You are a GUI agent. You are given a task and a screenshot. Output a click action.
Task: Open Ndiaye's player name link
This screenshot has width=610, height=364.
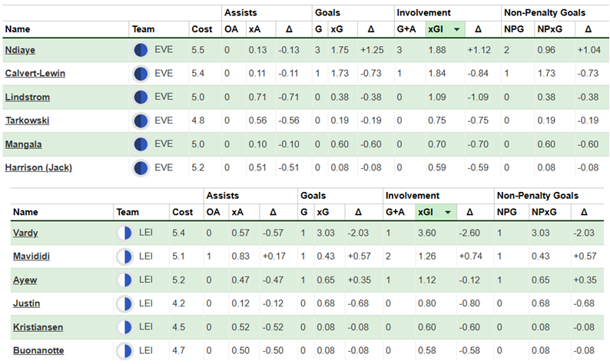point(21,50)
